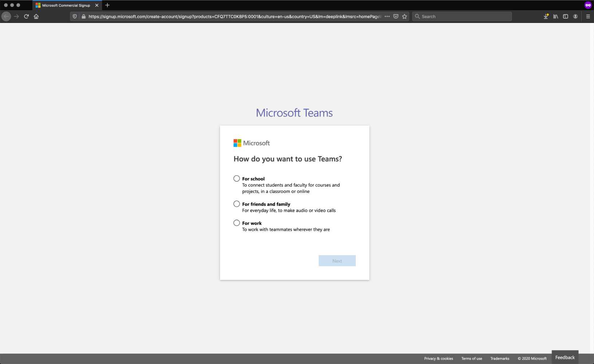Image resolution: width=594 pixels, height=364 pixels.
Task: Bookmark this page with star
Action: click(x=405, y=16)
